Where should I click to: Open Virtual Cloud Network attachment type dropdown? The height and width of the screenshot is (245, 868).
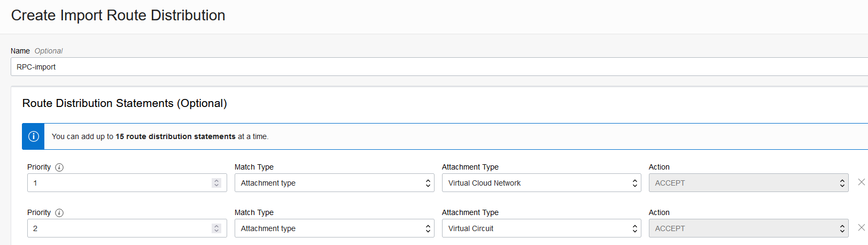541,183
